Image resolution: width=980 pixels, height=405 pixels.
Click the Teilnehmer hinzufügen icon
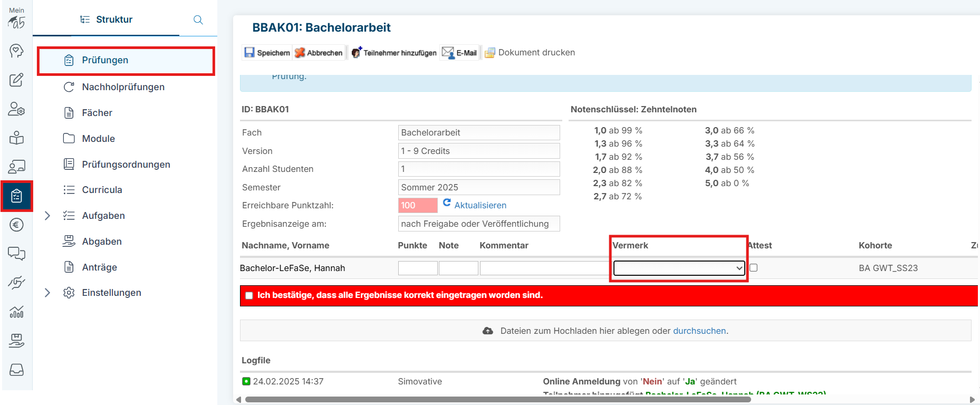[357, 52]
